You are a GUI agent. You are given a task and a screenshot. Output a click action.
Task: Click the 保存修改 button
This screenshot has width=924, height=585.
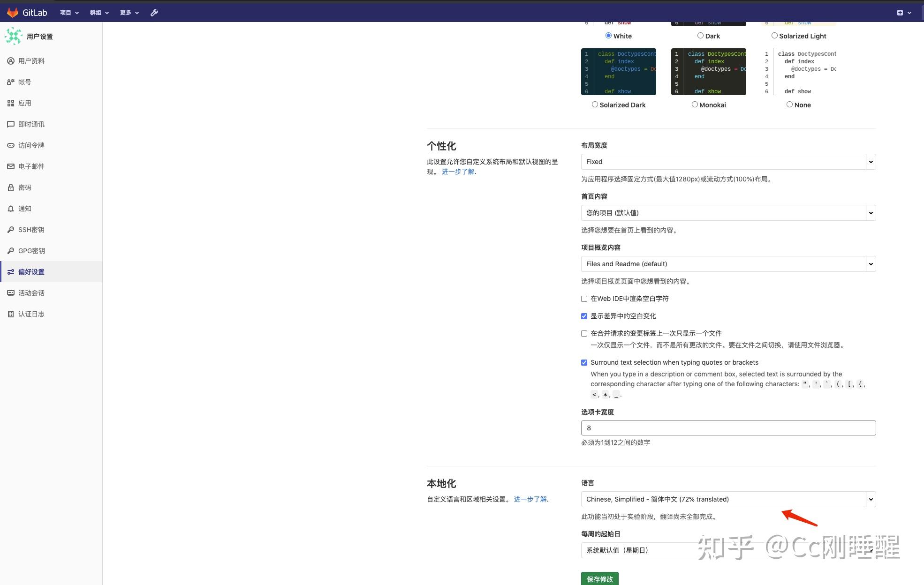point(599,579)
